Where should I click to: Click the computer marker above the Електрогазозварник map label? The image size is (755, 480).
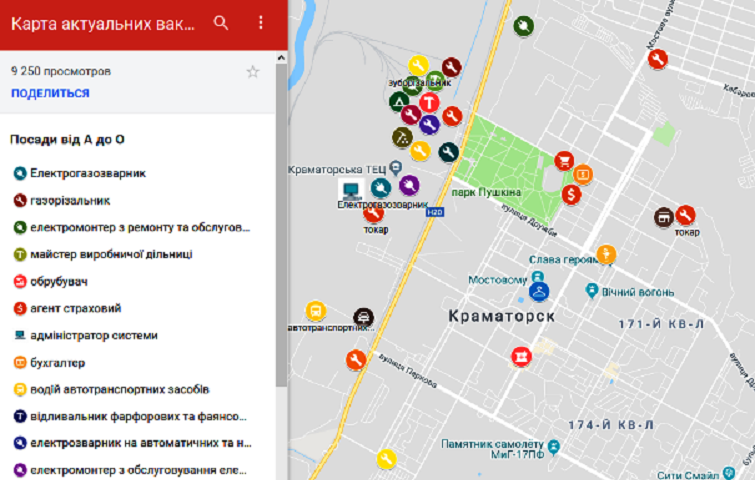[x=351, y=188]
